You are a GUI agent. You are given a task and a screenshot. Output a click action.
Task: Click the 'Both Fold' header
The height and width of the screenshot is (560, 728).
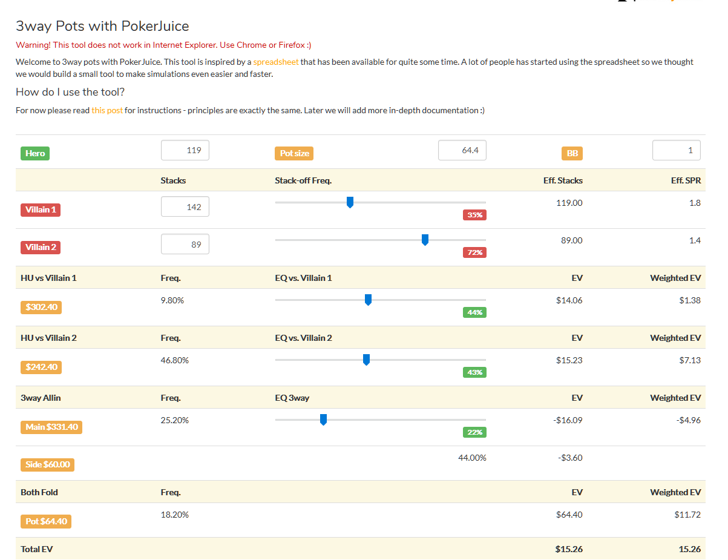click(x=39, y=492)
